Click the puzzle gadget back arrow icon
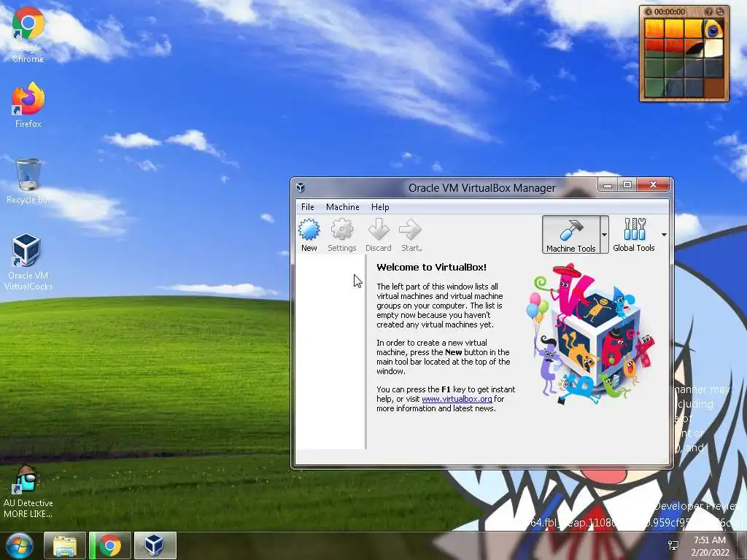Screen dimensions: 747x560 tap(649, 12)
